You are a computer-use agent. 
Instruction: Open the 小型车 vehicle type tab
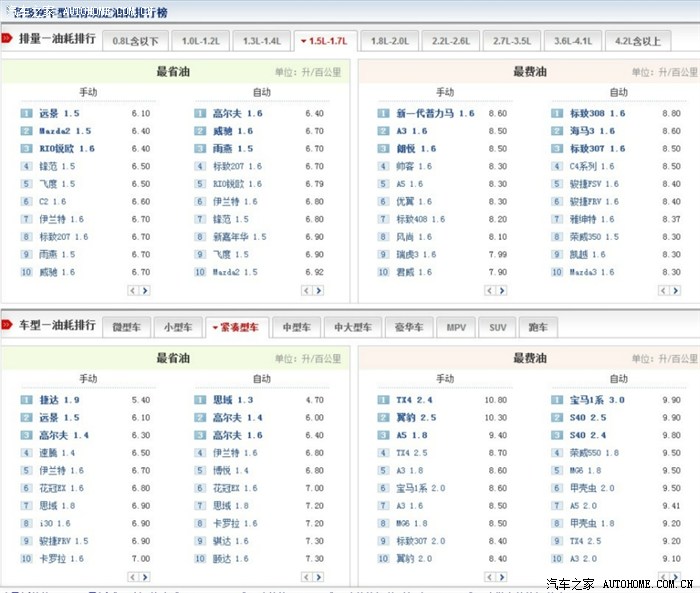click(178, 327)
